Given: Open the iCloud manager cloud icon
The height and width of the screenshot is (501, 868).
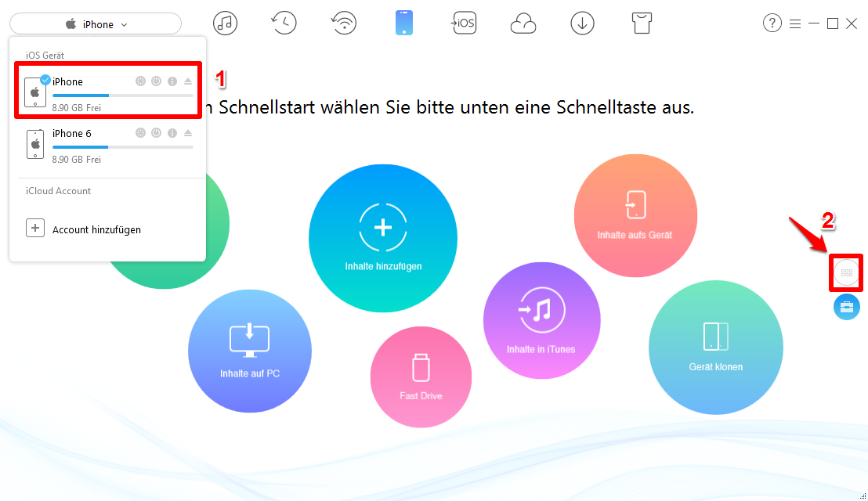Looking at the screenshot, I should pyautogui.click(x=523, y=23).
